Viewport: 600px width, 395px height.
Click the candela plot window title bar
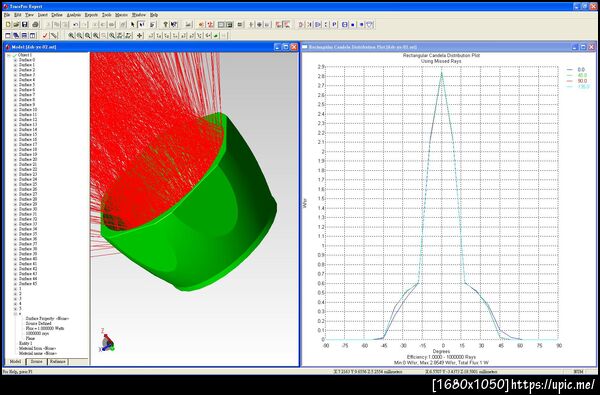click(450, 47)
